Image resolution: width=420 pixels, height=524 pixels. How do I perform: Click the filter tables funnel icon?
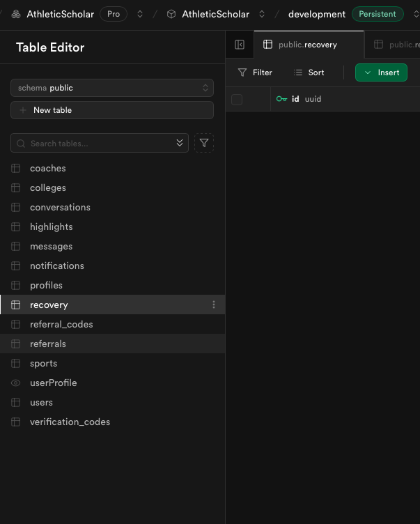204,143
